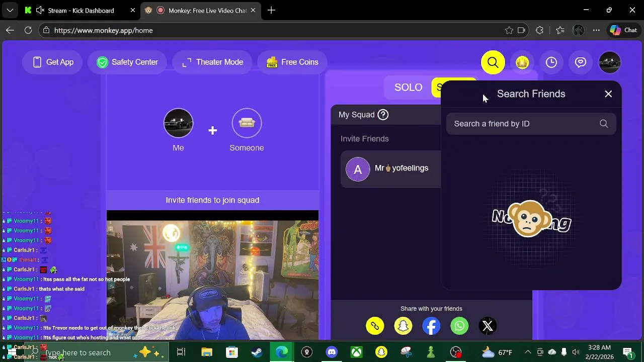Open the volume speaker tray icon

click(576, 352)
